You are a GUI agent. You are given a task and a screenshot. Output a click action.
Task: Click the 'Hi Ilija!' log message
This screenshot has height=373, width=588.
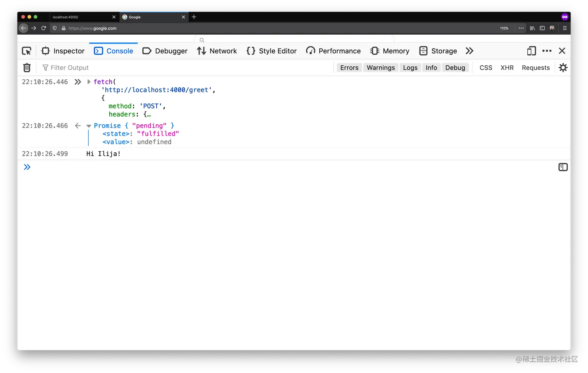(x=103, y=154)
